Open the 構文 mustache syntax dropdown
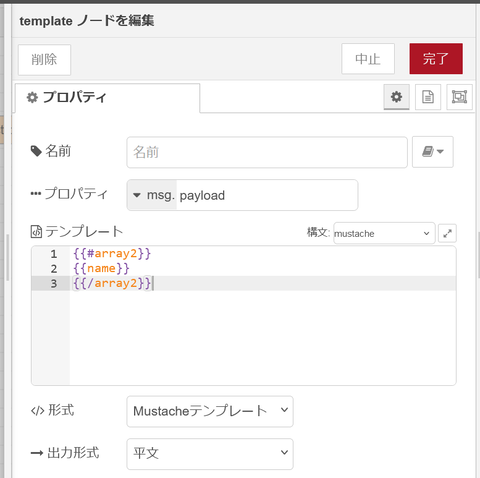Screen dimensions: 480x478 coord(384,233)
